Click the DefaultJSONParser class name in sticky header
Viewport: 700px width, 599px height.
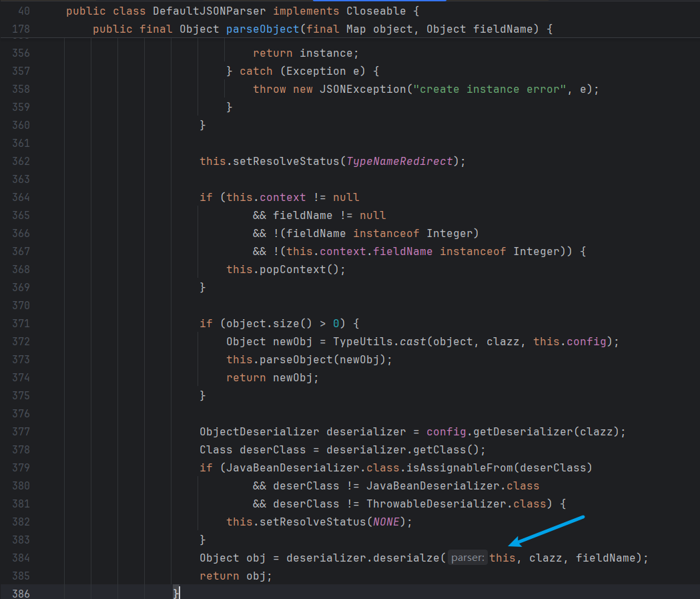coord(210,11)
